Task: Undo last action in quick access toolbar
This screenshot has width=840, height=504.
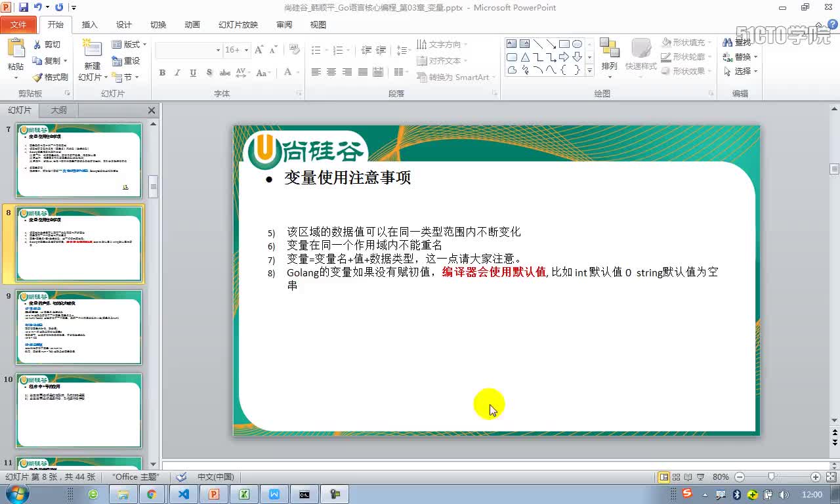Action: point(38,7)
